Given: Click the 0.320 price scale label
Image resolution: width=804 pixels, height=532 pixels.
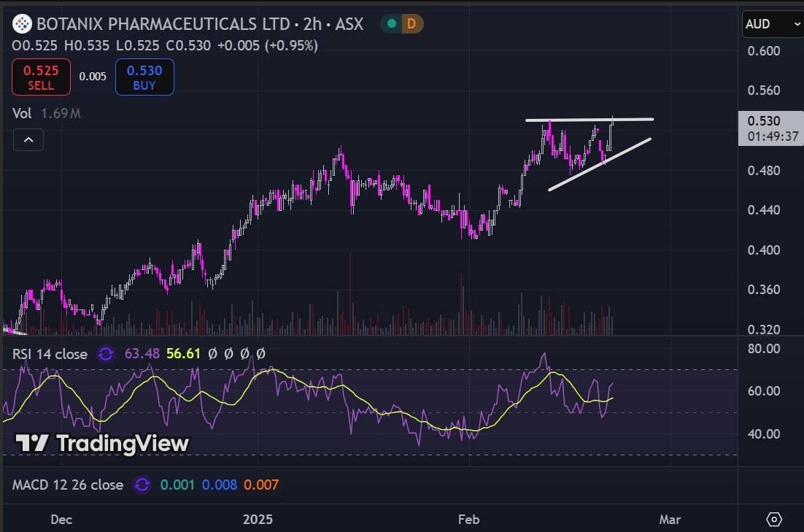Looking at the screenshot, I should (763, 329).
